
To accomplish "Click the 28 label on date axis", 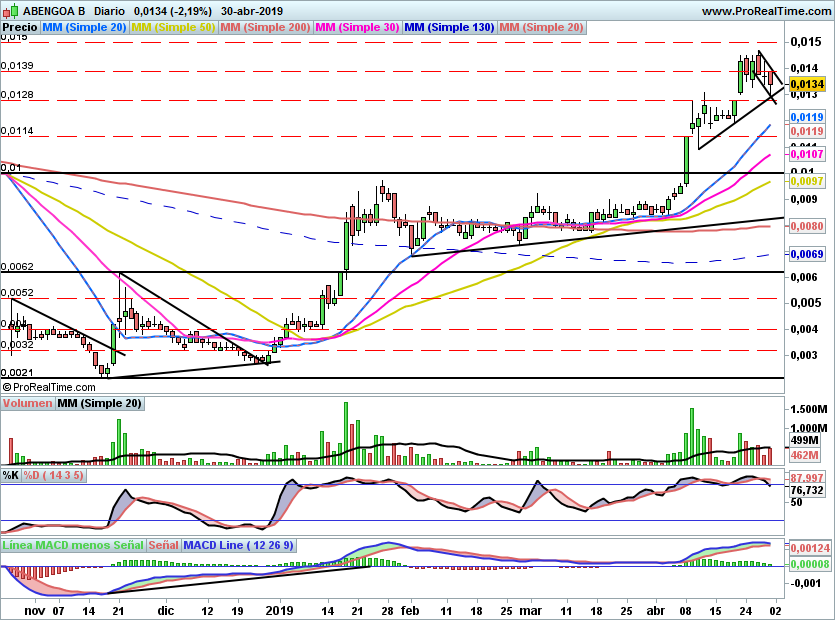I will (387, 611).
